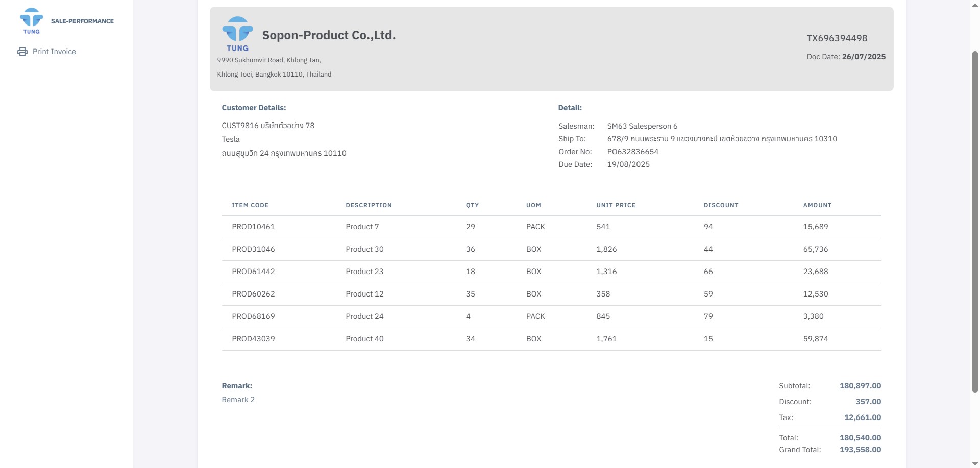Image resolution: width=980 pixels, height=468 pixels.
Task: Click amount 65,736 in Product 30 row
Action: [816, 249]
